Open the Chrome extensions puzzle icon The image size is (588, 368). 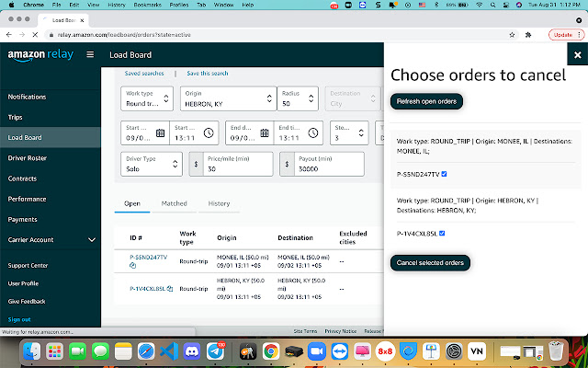[x=528, y=35]
